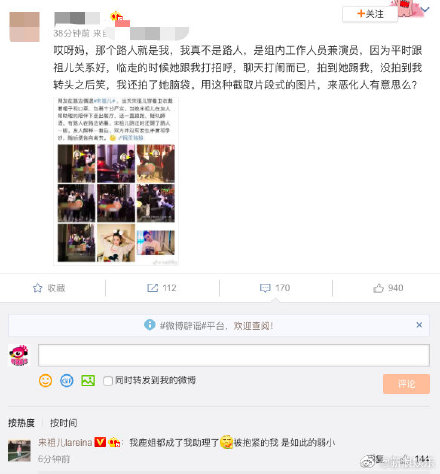Click the +关注 follow button

coord(370,14)
